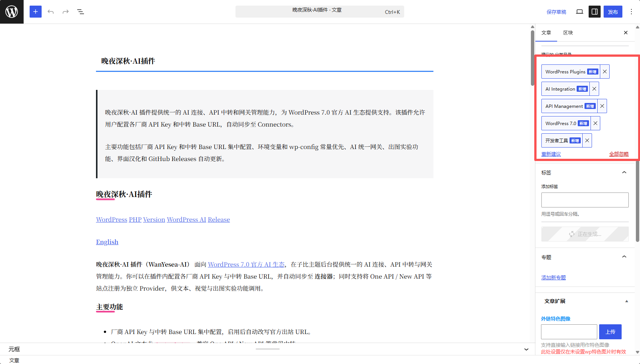Open the WordPress logo menu

click(x=12, y=12)
